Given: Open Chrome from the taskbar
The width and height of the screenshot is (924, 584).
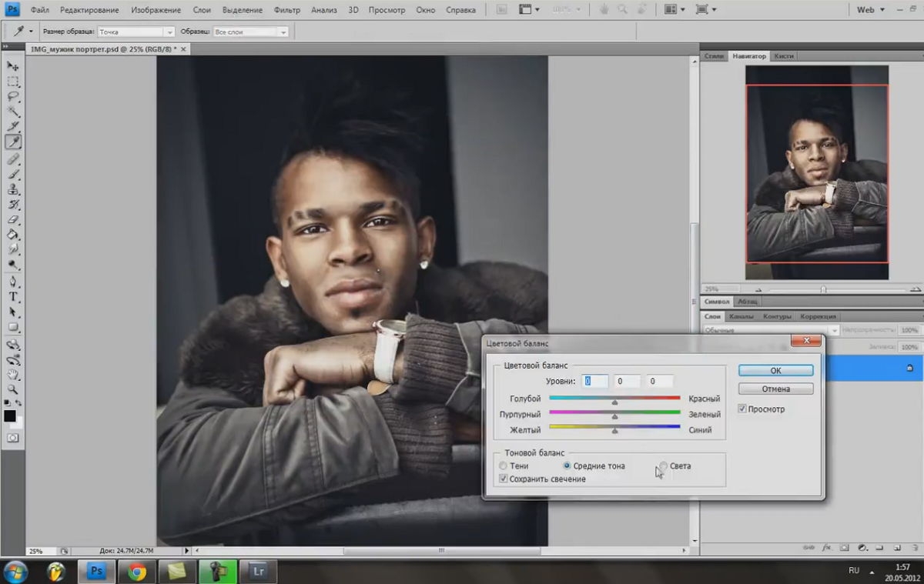Looking at the screenshot, I should point(137,572).
